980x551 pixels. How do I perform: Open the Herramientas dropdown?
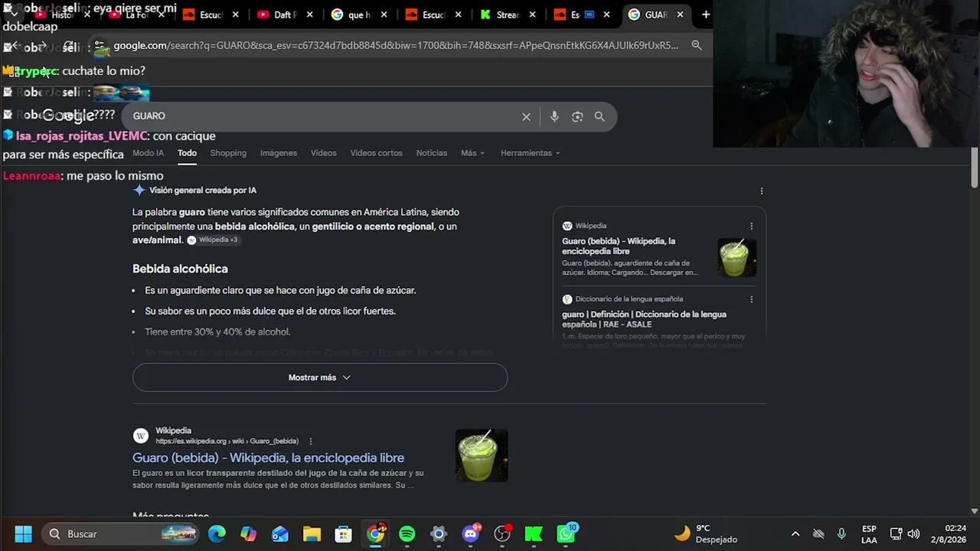tap(530, 153)
